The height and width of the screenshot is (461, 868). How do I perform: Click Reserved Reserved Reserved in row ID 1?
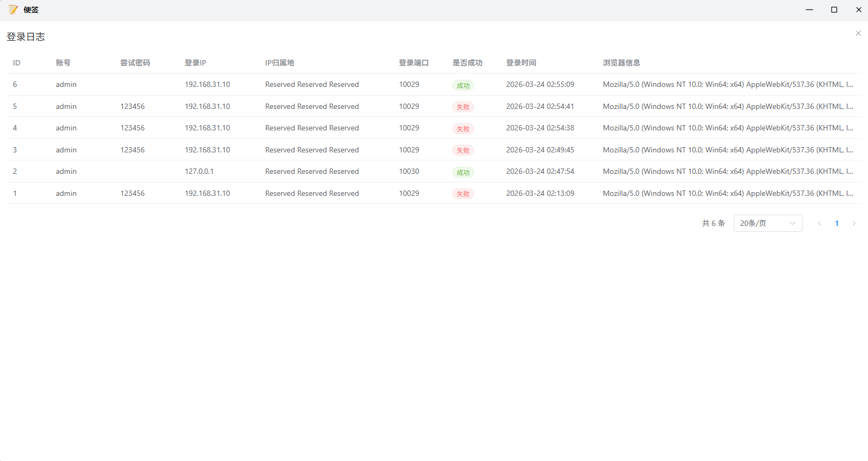click(x=312, y=193)
